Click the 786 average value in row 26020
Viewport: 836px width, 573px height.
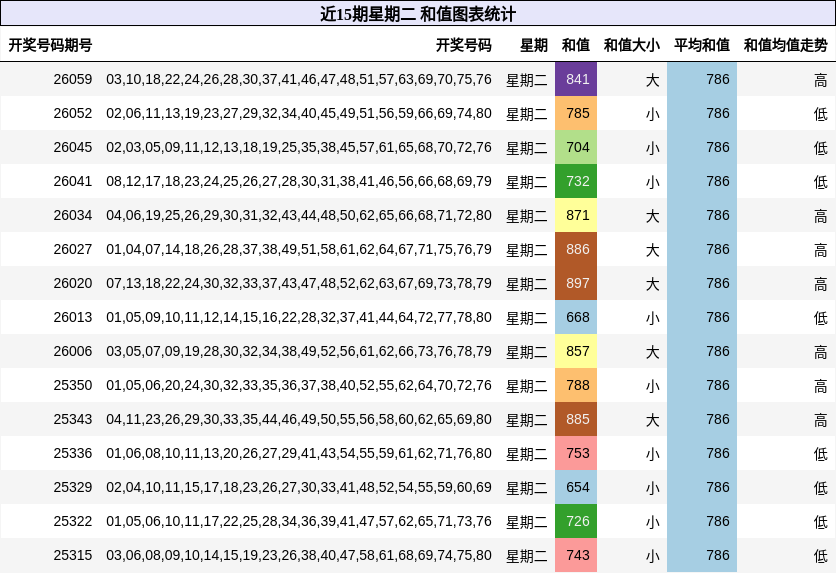coord(718,284)
